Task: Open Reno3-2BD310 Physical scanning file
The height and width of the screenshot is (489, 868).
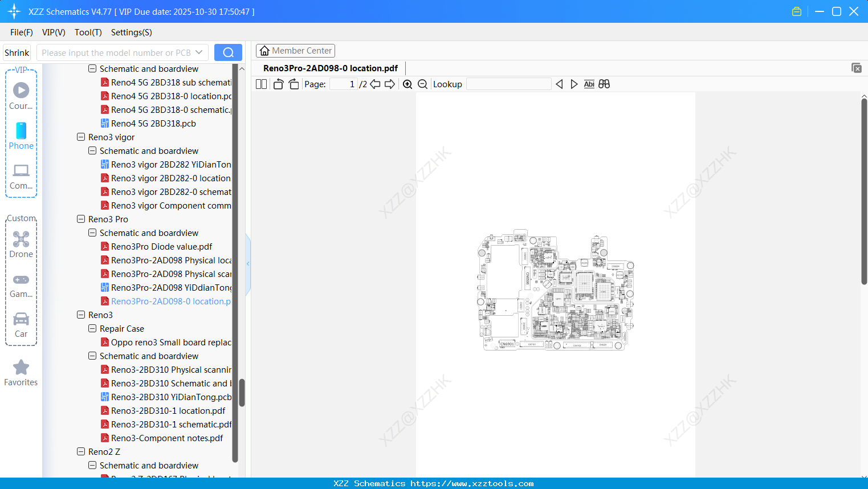Action: coord(166,369)
